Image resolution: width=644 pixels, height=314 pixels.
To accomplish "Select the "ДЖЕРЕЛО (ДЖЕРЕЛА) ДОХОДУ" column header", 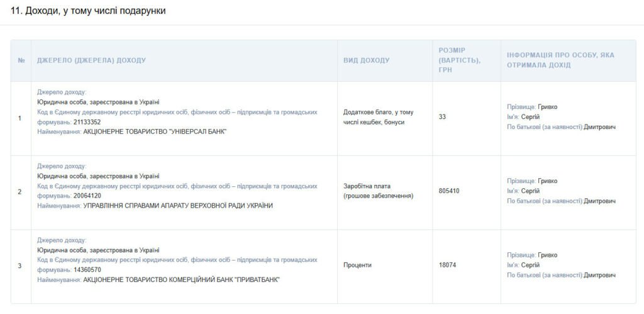I will pyautogui.click(x=91, y=60).
